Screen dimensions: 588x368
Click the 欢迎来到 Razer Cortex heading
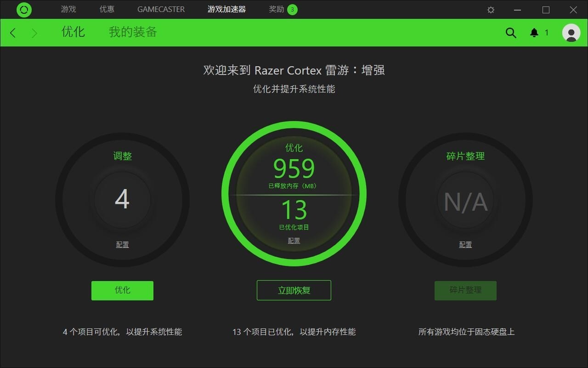294,70
